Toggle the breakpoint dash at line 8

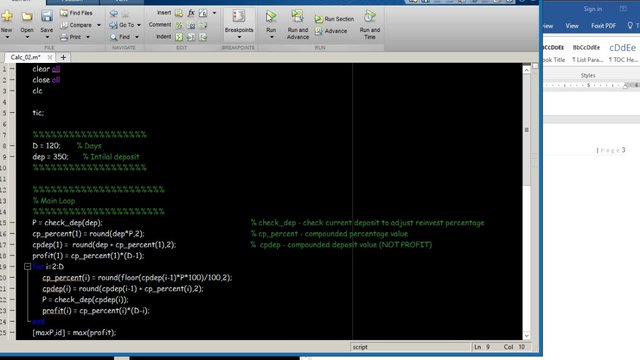[x=12, y=146]
